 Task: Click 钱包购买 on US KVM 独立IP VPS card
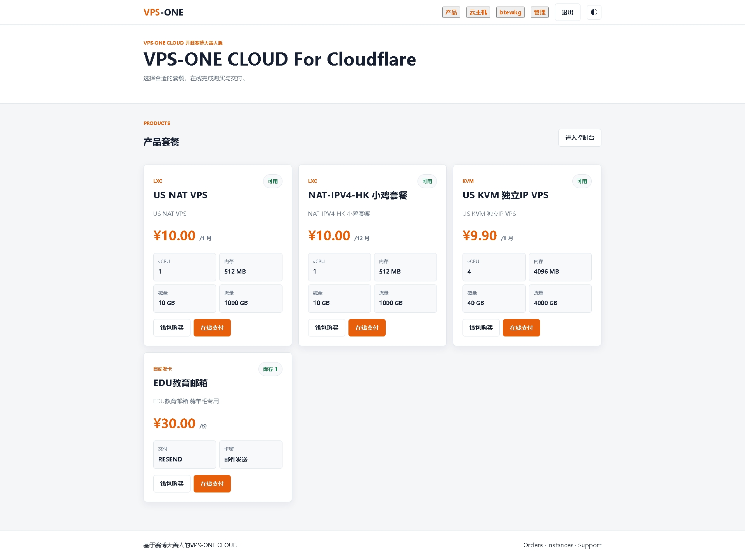point(481,328)
